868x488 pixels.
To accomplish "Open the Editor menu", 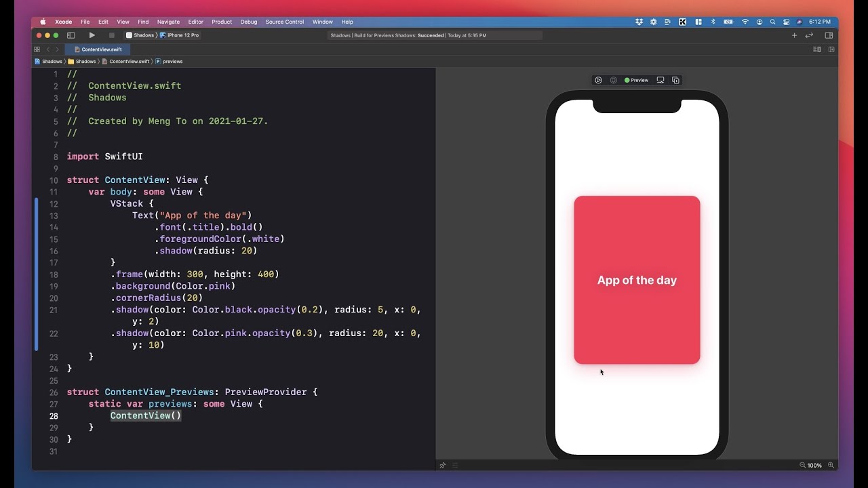I will [195, 22].
